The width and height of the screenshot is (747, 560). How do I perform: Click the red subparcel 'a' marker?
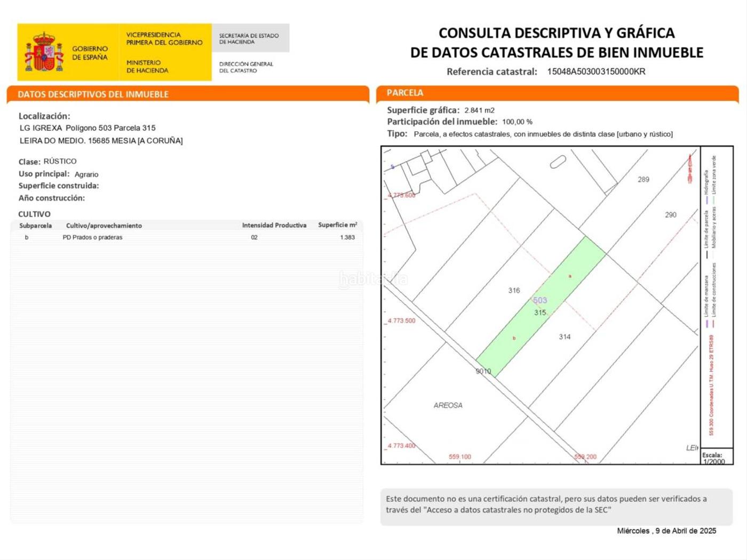(570, 276)
